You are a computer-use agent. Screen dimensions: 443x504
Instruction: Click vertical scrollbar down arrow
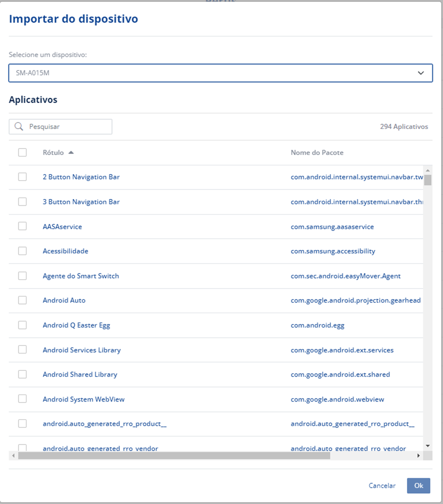427,445
